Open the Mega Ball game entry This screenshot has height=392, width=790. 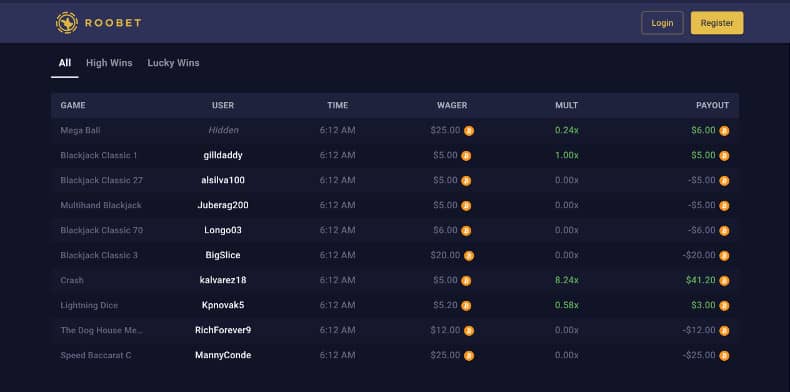[x=80, y=130]
